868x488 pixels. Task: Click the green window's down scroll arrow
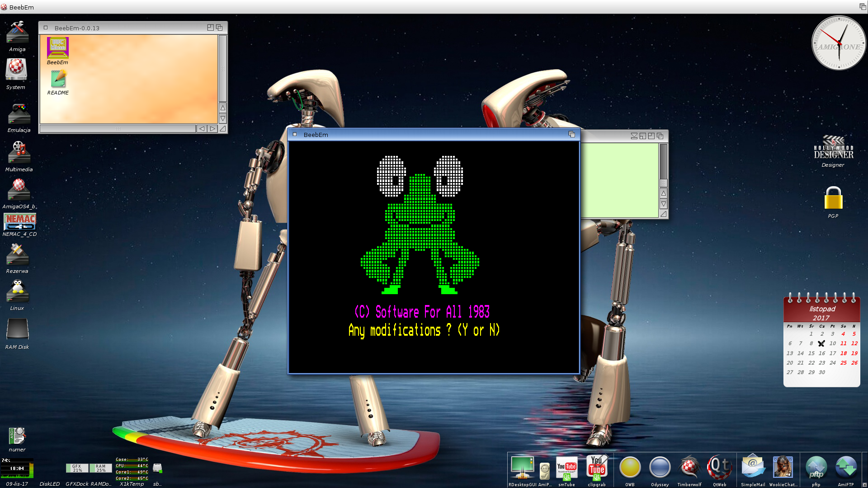(664, 204)
